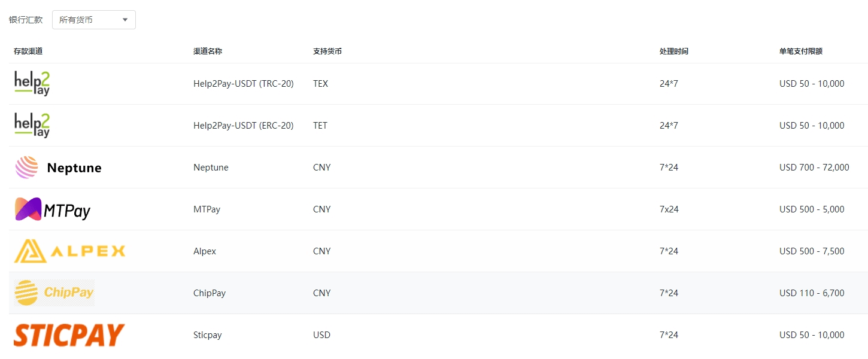This screenshot has height=359, width=868.
Task: Select the Help2Pay-USDT (TRC-20) channel name
Action: click(243, 84)
